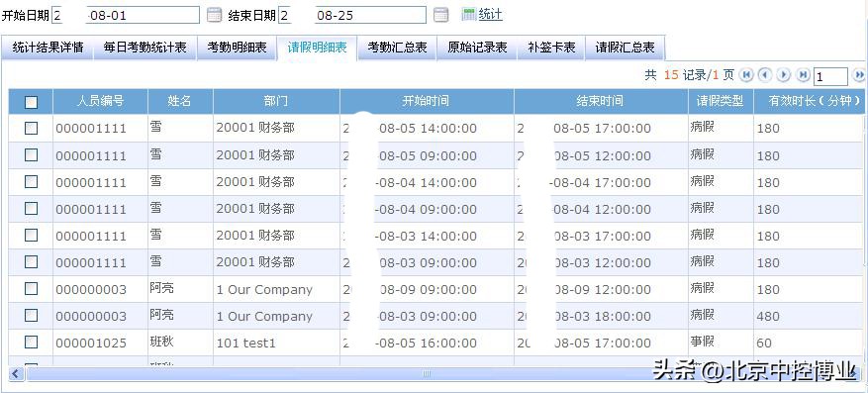
Task: Tick checkbox for 阿亮 row starting 08-09 09:00:00
Action: pyautogui.click(x=31, y=288)
